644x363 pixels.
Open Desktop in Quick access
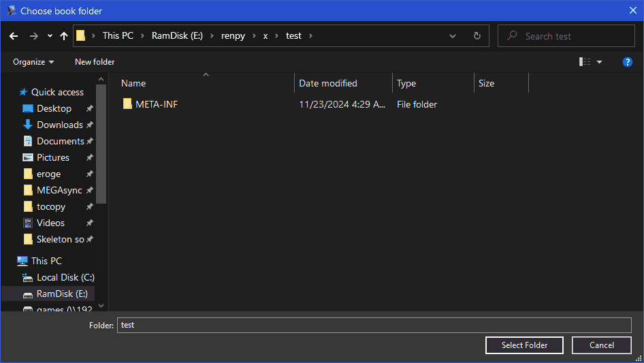click(54, 108)
